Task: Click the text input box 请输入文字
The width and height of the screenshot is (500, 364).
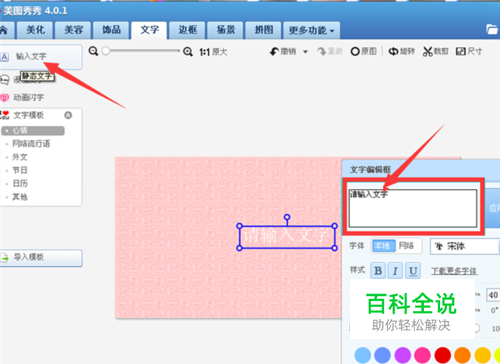Action: [413, 208]
